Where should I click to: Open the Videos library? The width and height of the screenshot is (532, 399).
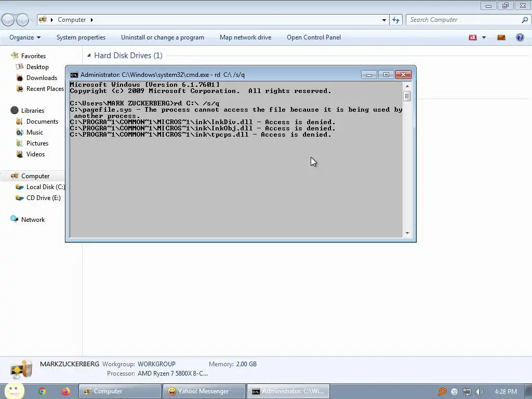point(35,154)
